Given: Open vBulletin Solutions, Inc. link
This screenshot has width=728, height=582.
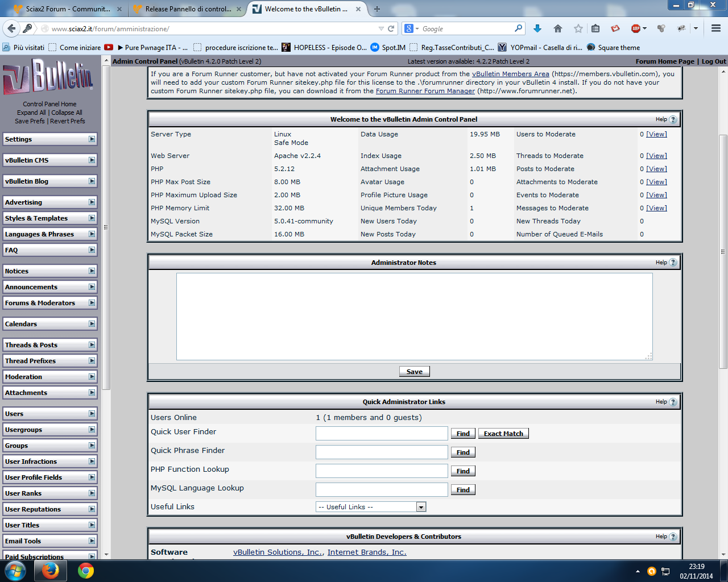Looking at the screenshot, I should [278, 552].
